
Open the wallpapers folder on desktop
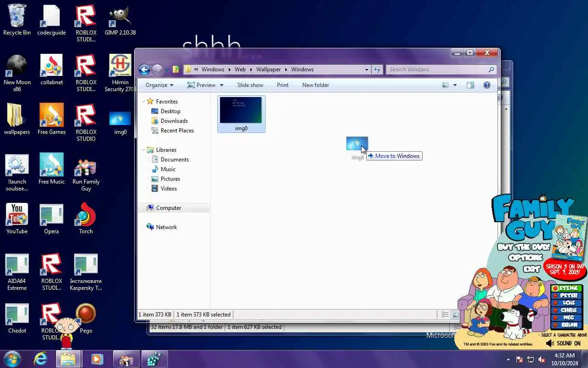click(x=17, y=120)
